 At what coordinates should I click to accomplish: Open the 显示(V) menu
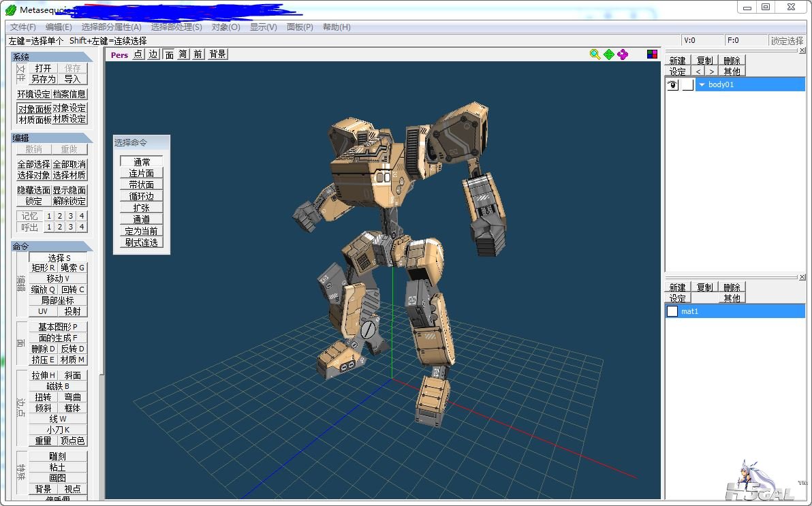(264, 27)
